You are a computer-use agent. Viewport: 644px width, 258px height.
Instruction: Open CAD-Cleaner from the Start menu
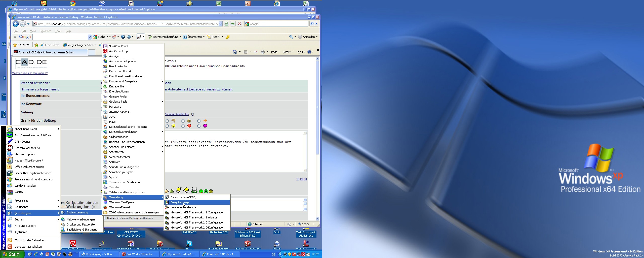33,142
